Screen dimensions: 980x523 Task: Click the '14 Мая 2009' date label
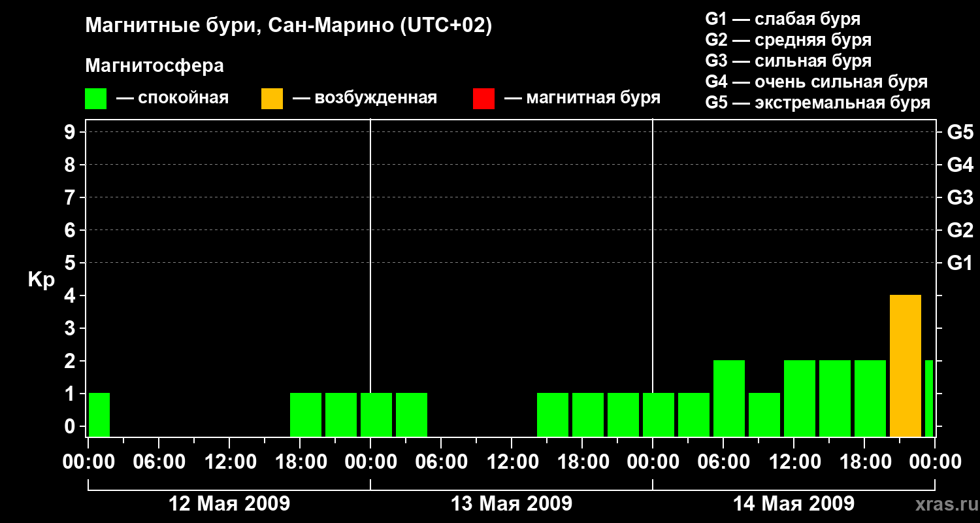click(x=794, y=504)
